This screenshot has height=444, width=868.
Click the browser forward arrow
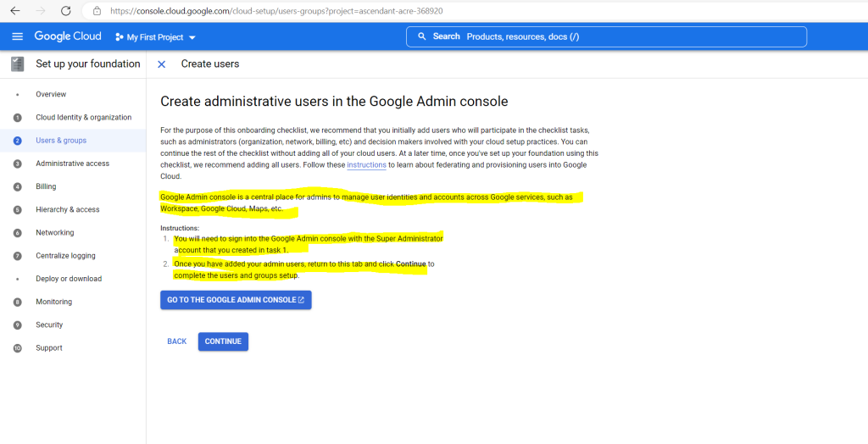click(x=41, y=10)
